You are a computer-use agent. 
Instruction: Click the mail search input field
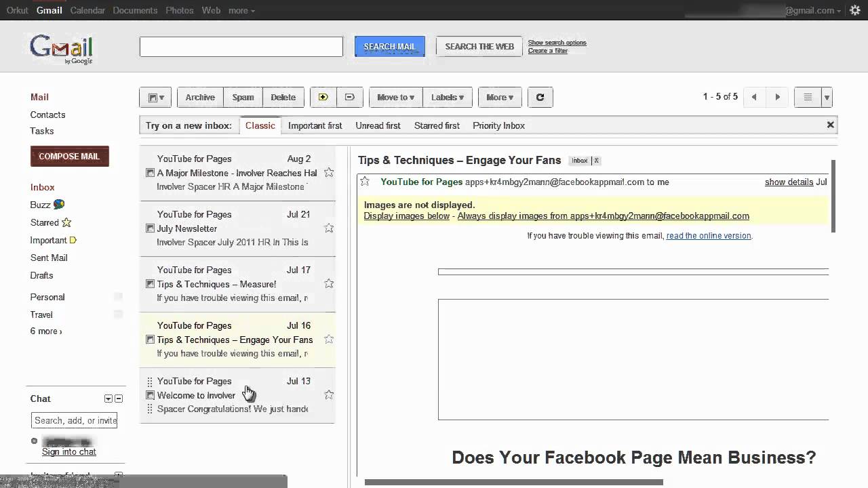pyautogui.click(x=241, y=46)
